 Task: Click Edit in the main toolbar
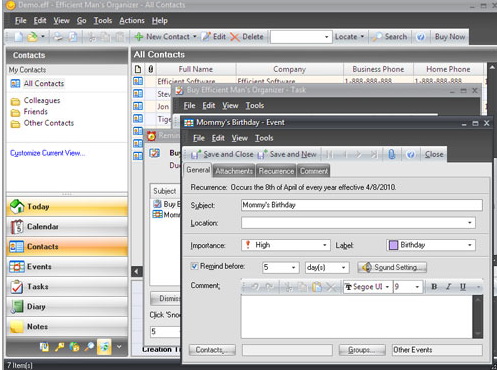[214, 37]
